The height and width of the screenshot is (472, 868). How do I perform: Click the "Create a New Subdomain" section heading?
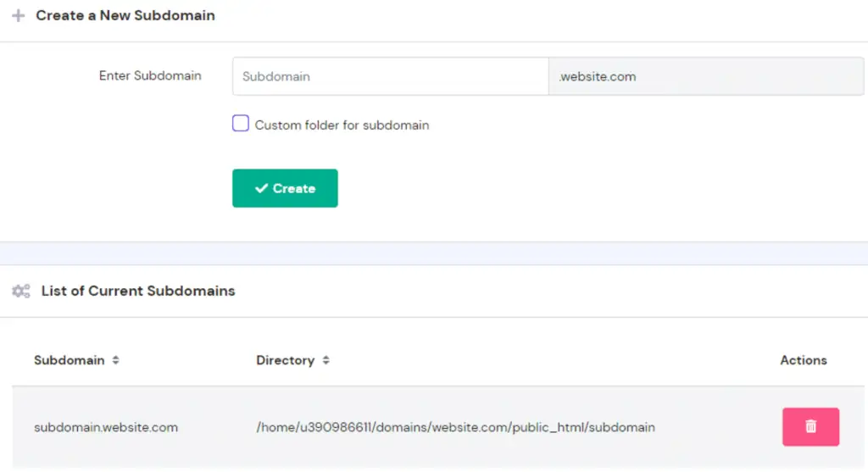[x=125, y=16]
